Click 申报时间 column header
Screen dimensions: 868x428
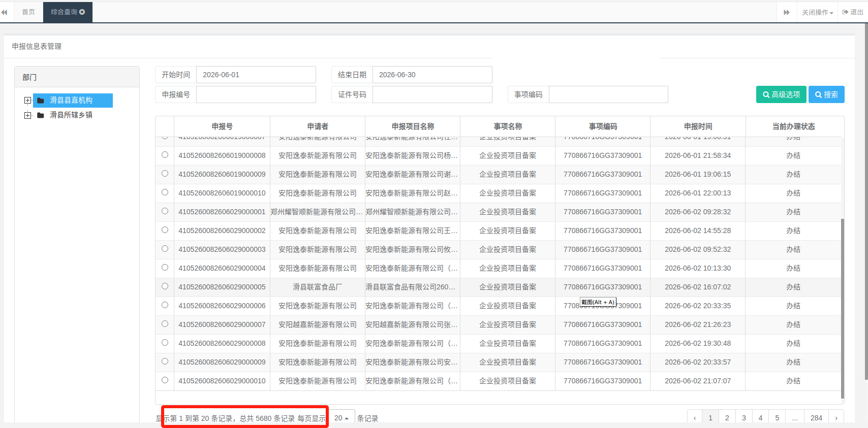pos(698,126)
